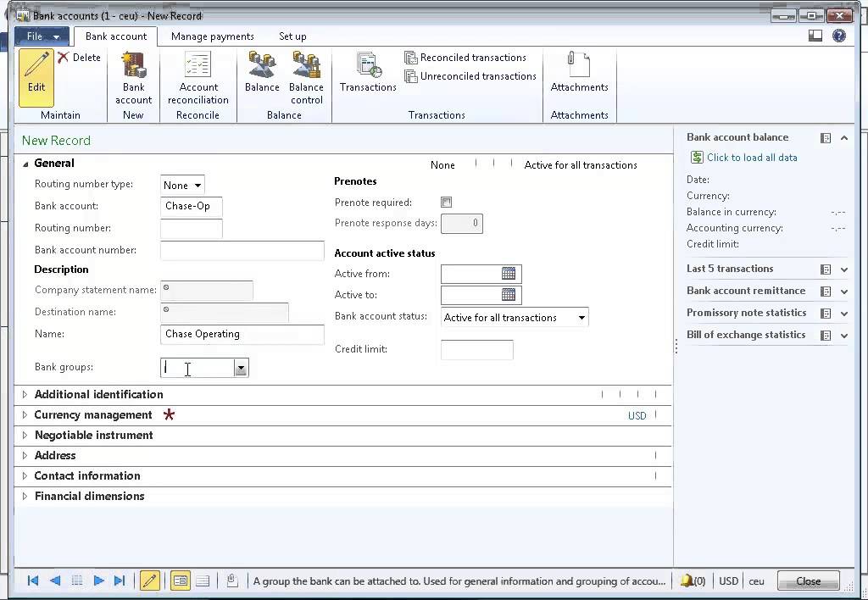Click the view layout icon beside Help
The width and height of the screenshot is (868, 600).
[815, 36]
